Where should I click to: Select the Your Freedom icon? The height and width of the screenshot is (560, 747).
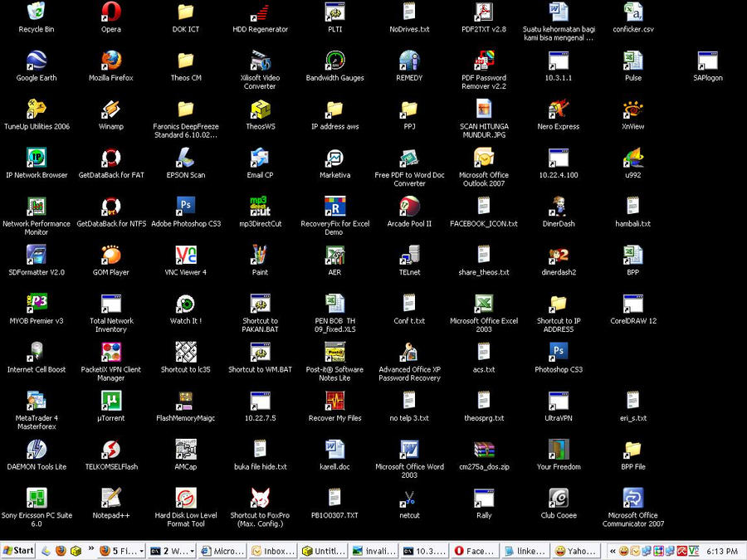559,450
